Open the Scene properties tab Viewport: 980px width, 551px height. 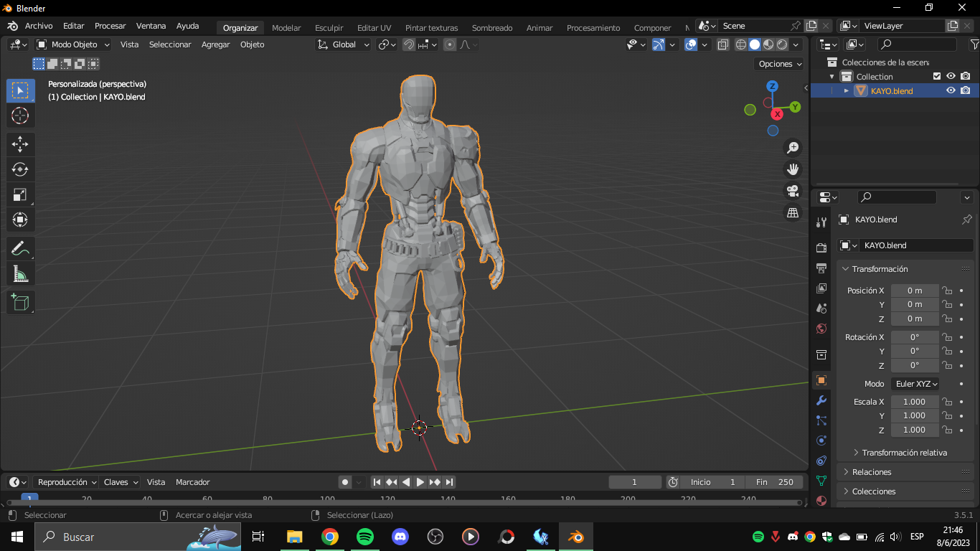pyautogui.click(x=821, y=308)
